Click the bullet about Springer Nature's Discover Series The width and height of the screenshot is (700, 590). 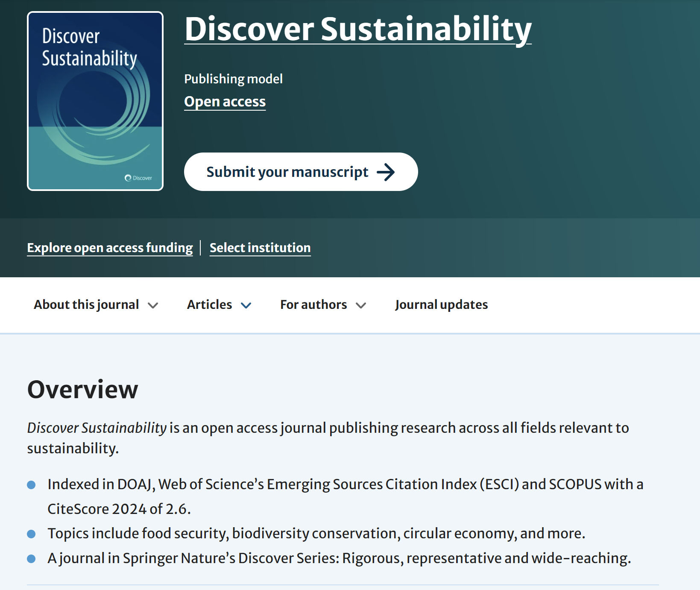coord(340,558)
